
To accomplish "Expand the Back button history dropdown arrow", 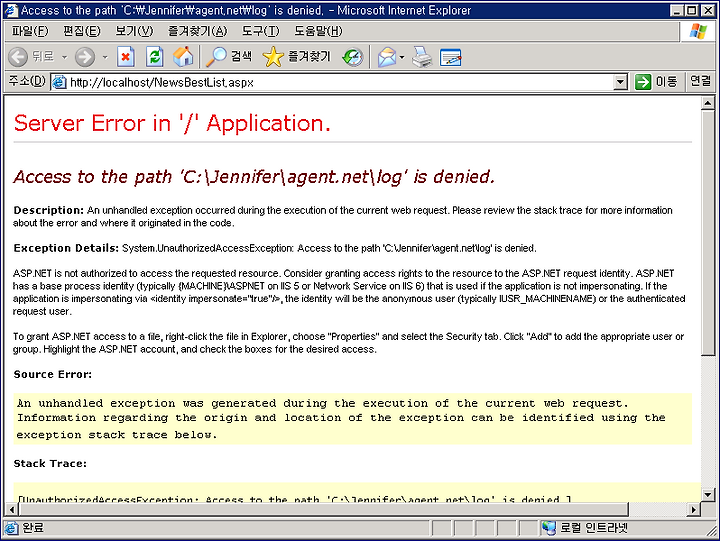I will point(64,57).
